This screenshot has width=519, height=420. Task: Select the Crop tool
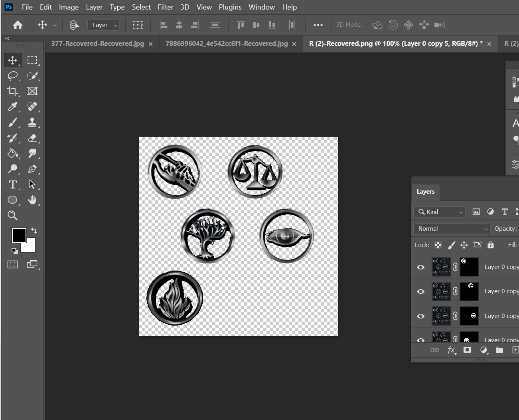point(12,91)
